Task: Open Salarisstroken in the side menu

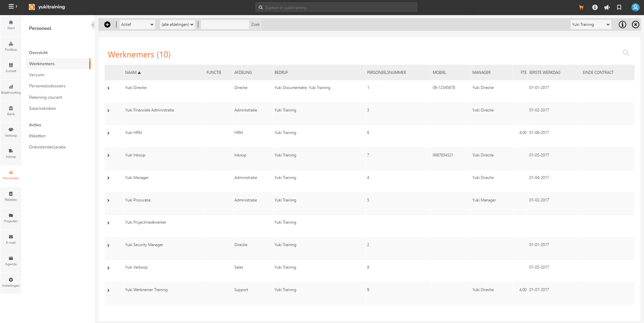Action: tap(43, 108)
